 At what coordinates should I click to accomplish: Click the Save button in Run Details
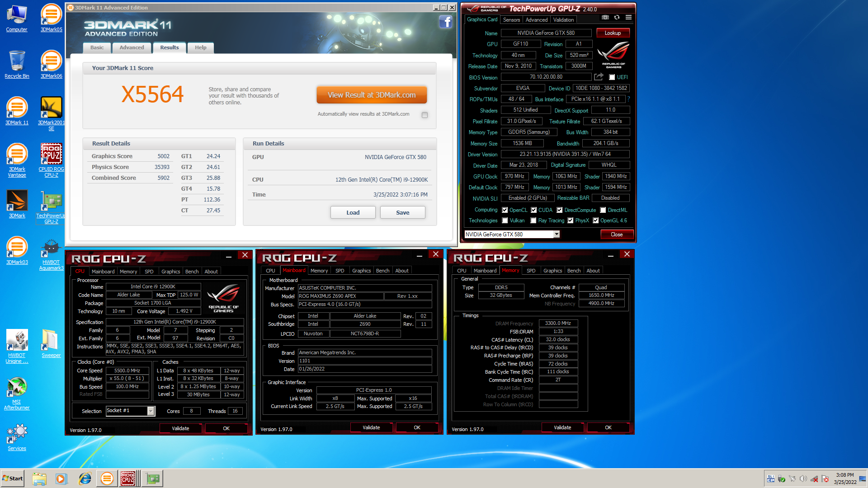pyautogui.click(x=403, y=212)
